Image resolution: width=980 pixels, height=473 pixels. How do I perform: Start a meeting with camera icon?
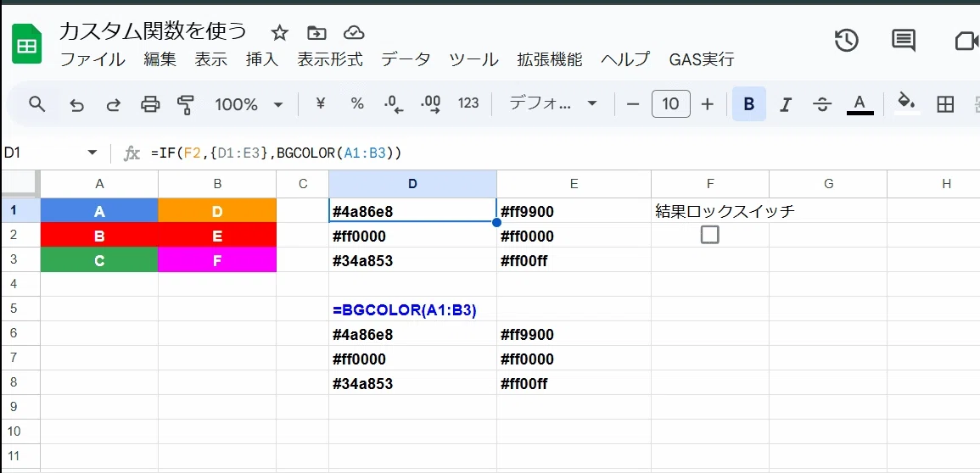967,42
